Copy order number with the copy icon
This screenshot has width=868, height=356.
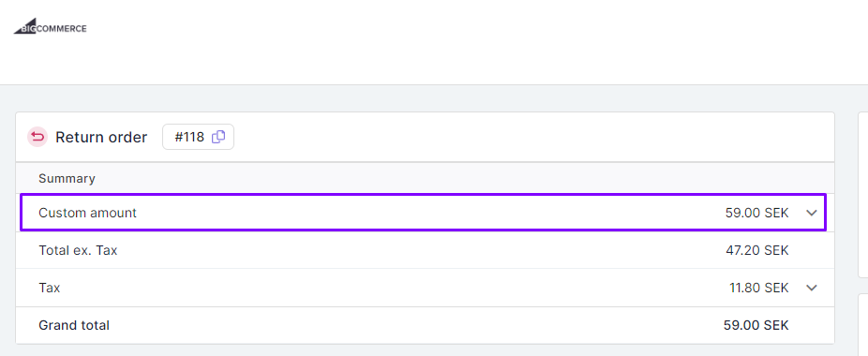click(x=218, y=137)
